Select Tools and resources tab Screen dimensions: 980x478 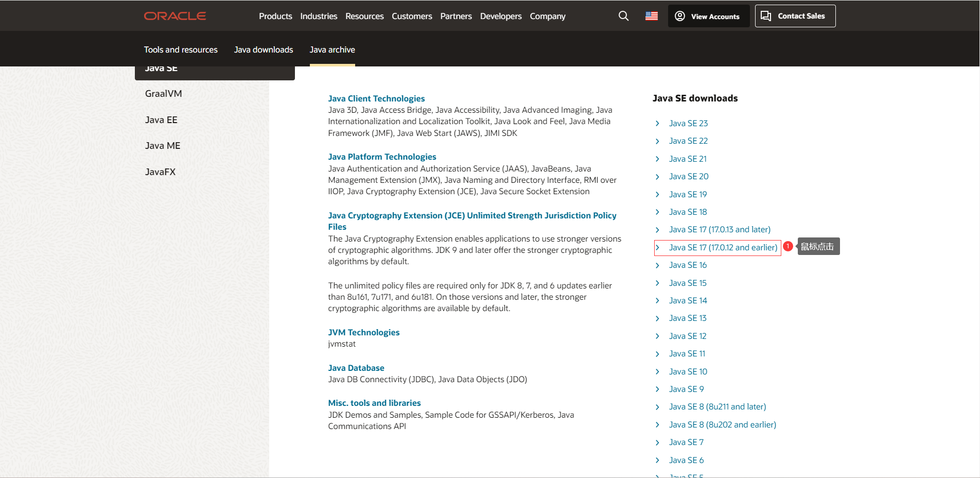[x=181, y=49]
